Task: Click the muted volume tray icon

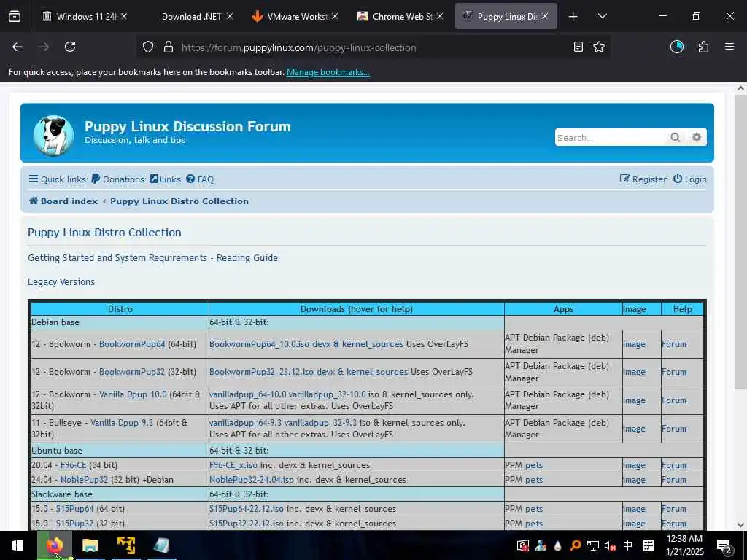Action: [610, 545]
